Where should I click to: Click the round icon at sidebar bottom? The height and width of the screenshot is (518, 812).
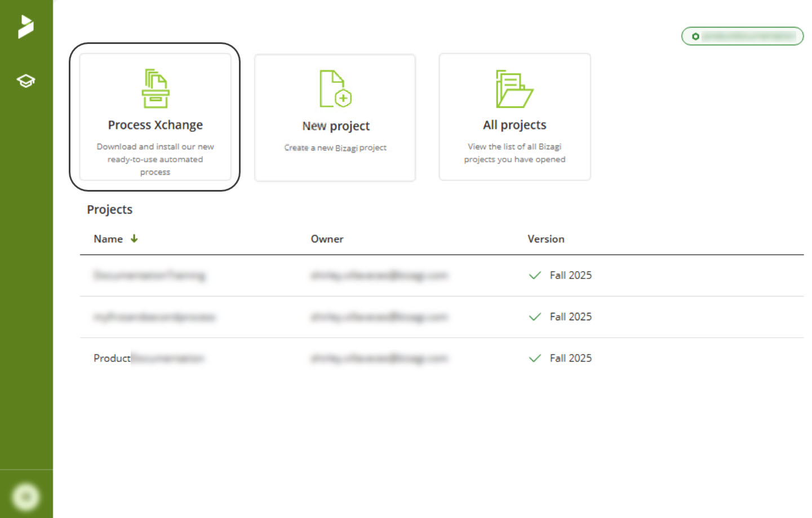(x=26, y=497)
